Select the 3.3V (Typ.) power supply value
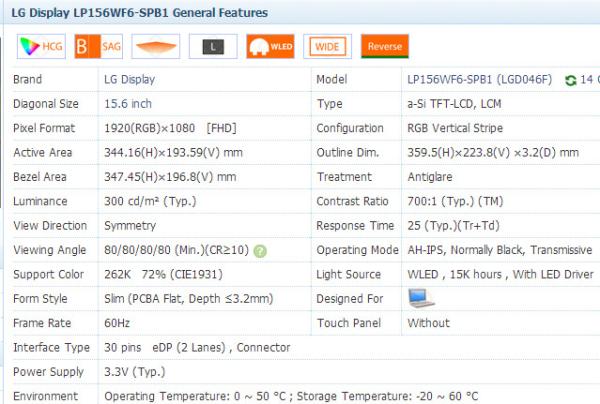 [x=135, y=372]
